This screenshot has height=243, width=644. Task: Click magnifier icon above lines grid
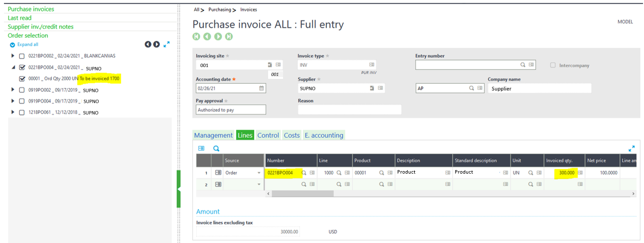tap(216, 148)
